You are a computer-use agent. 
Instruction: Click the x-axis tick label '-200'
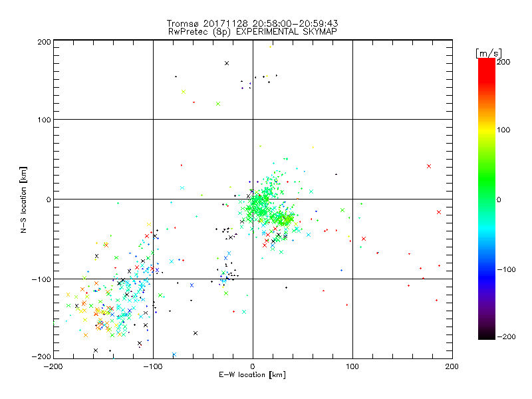pos(53,366)
